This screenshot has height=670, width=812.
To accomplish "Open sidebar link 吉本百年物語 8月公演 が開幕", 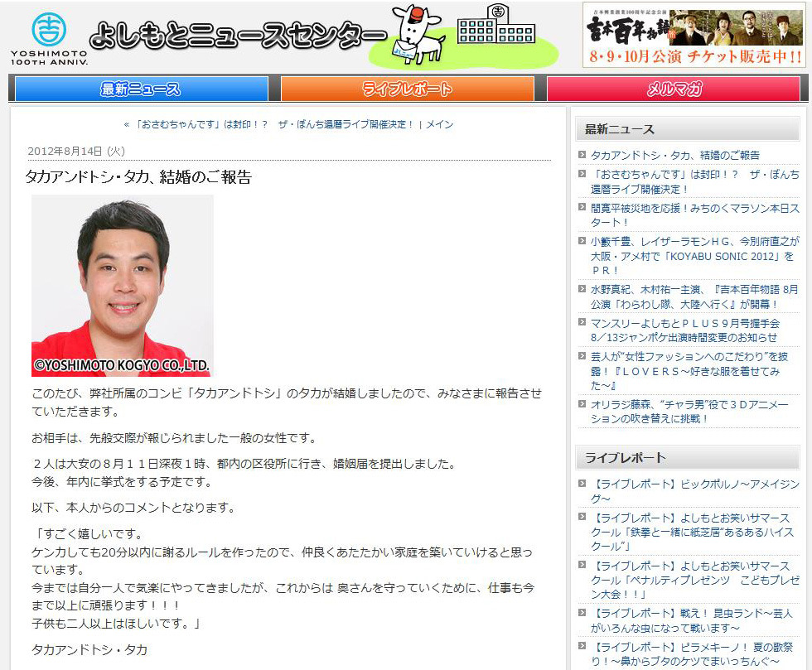I will [694, 296].
